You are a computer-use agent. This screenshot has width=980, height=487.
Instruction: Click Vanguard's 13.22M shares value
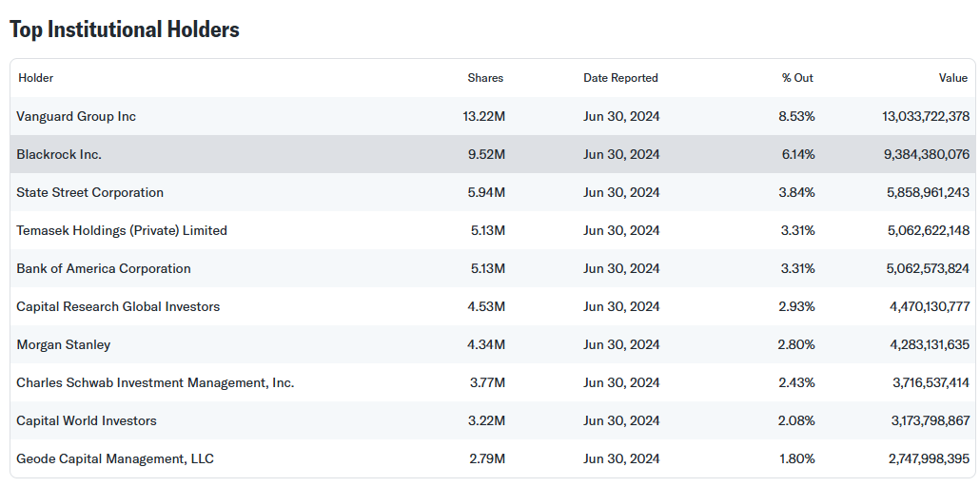coord(483,116)
